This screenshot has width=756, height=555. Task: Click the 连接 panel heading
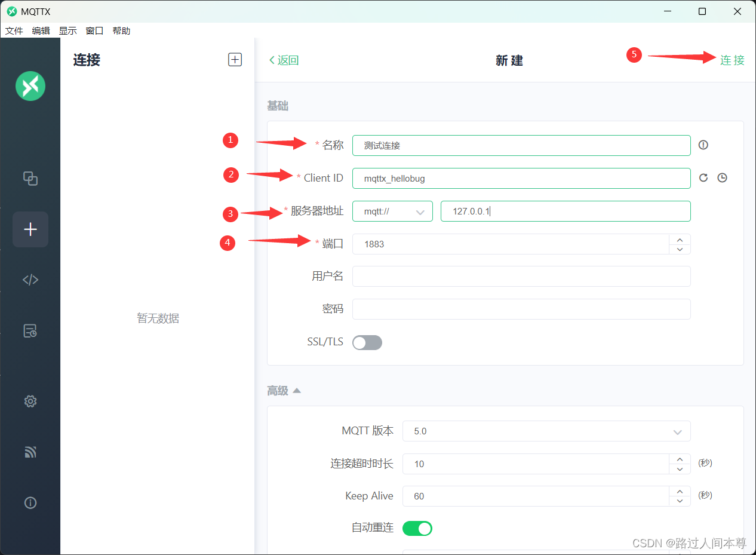point(87,60)
